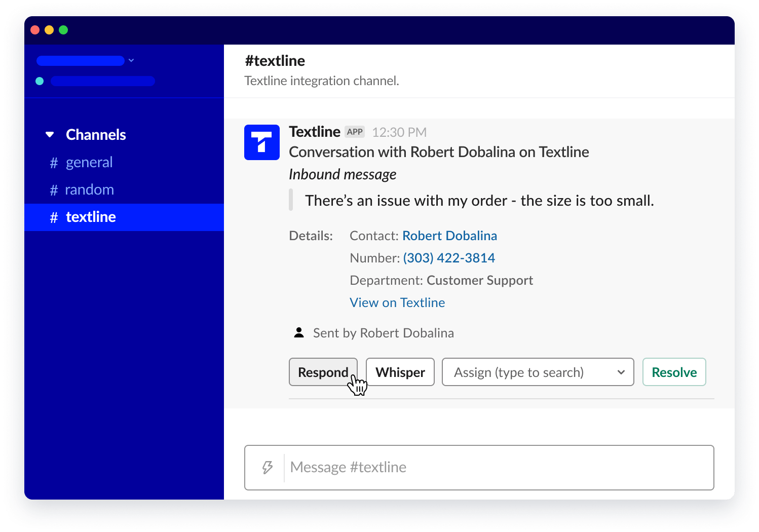Open the Assign (type to search) dropdown

coord(538,372)
